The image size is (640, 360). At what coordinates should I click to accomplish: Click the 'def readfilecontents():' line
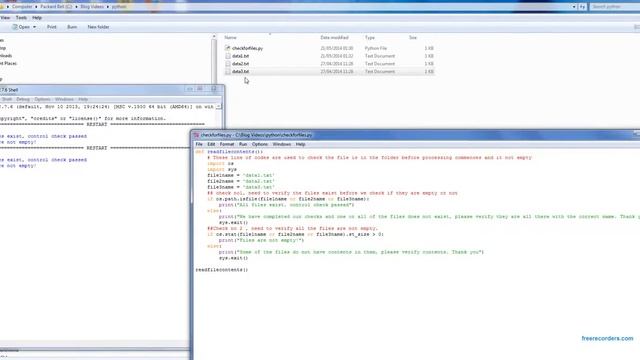point(229,151)
